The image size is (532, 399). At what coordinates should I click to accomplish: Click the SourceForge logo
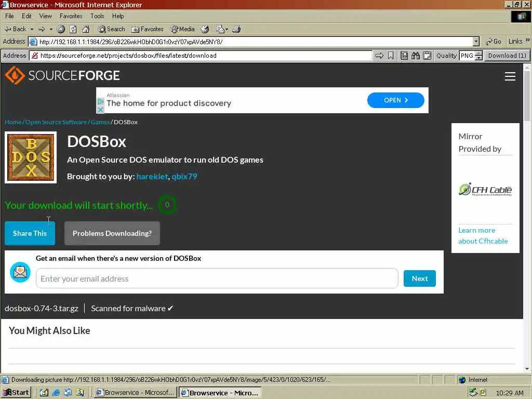tap(62, 75)
